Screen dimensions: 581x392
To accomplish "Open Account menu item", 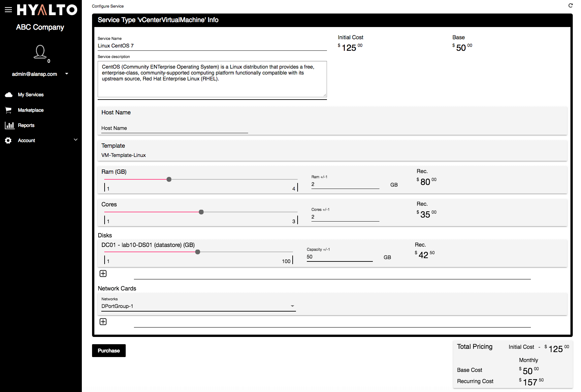I will tap(26, 140).
